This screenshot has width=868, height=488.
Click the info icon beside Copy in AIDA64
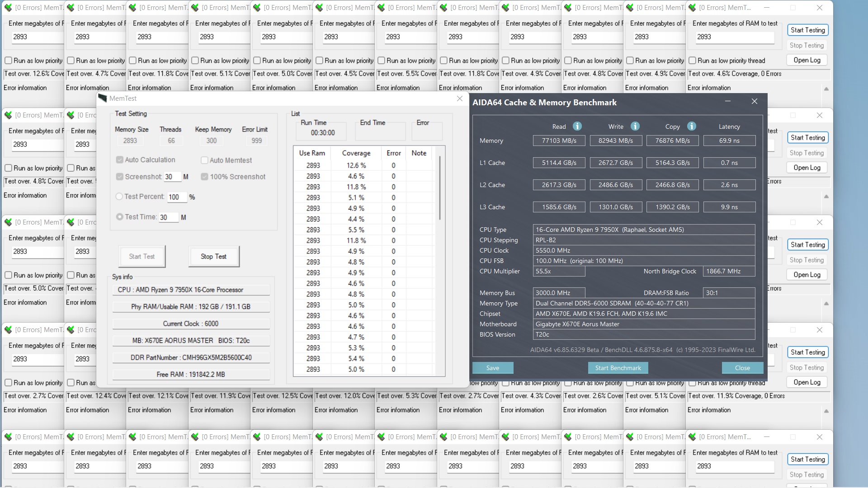692,126
